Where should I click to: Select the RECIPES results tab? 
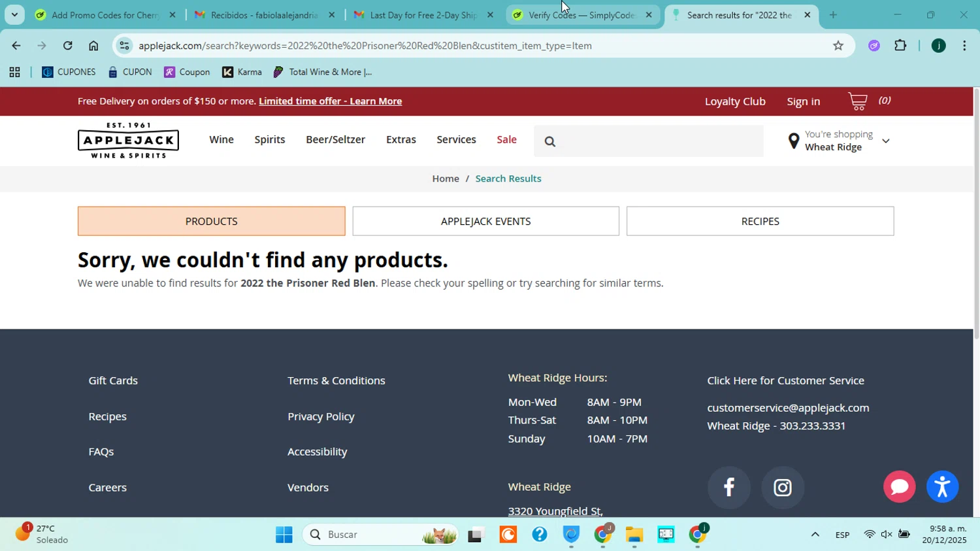pyautogui.click(x=760, y=222)
